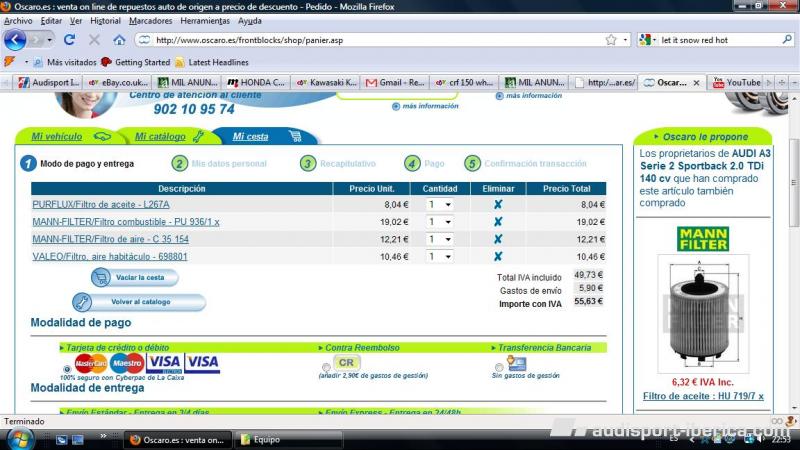Open the Herramientas menu
Screen dimensions: 800x450
pos(205,21)
